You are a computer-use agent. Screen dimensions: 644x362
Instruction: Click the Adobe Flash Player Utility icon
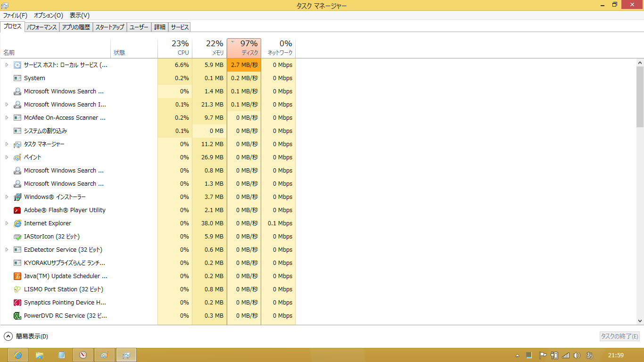[17, 210]
